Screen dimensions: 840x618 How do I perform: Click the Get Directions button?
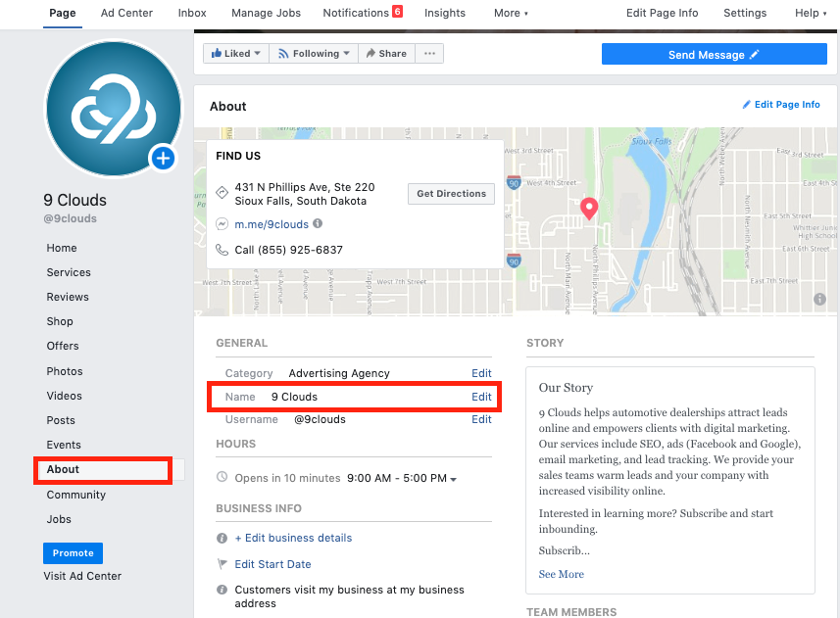(451, 193)
